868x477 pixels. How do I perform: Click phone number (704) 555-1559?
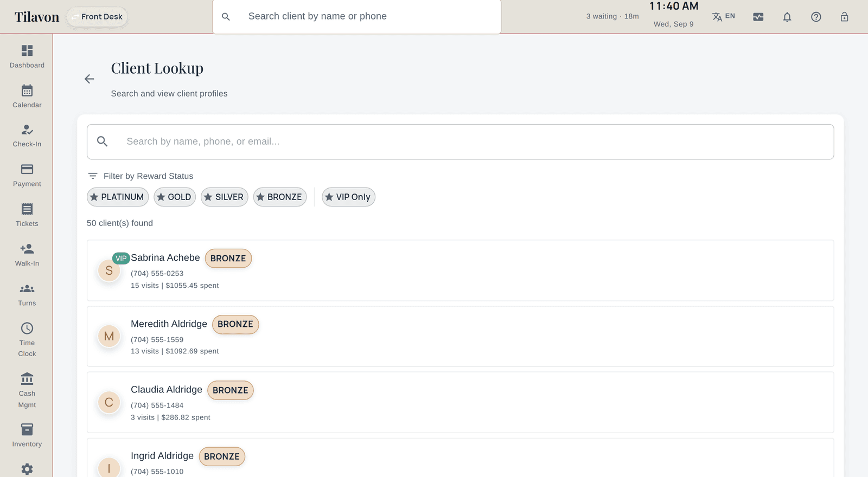[157, 339]
